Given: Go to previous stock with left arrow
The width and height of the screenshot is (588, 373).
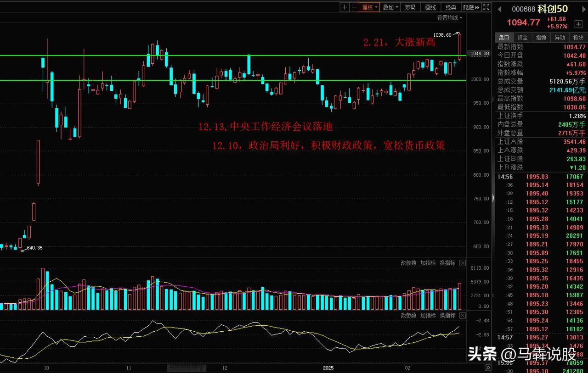Looking at the screenshot, I should coord(501,9).
